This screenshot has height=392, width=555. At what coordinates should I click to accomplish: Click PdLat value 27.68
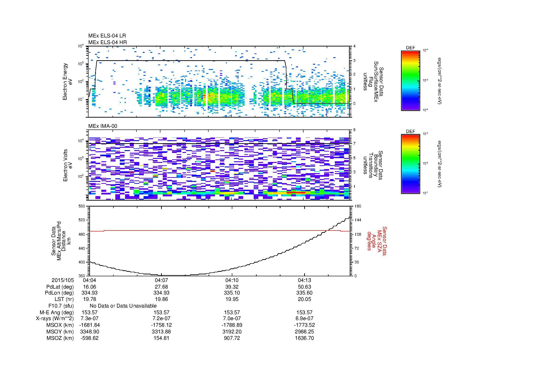(x=161, y=287)
